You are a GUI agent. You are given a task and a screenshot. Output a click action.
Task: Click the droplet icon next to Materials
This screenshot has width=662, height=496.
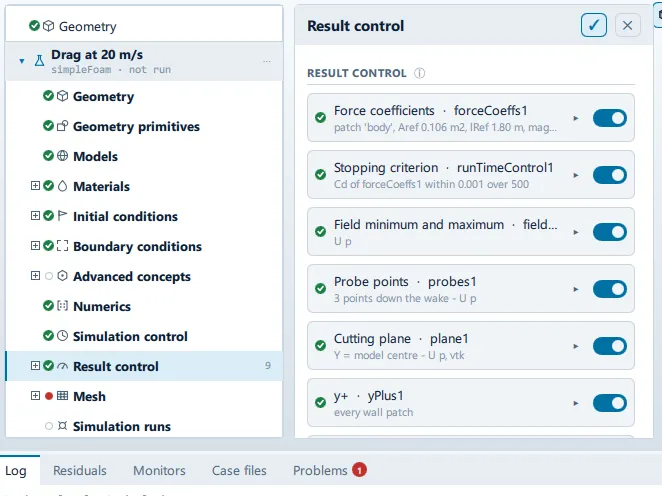[x=62, y=186]
